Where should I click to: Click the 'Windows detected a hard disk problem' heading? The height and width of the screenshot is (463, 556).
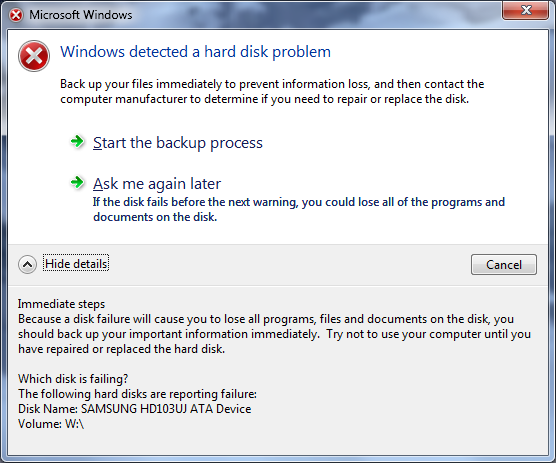(x=195, y=52)
